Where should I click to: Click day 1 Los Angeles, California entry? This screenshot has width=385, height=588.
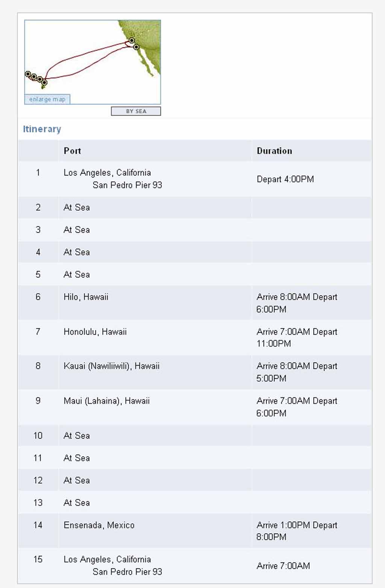pos(113,179)
